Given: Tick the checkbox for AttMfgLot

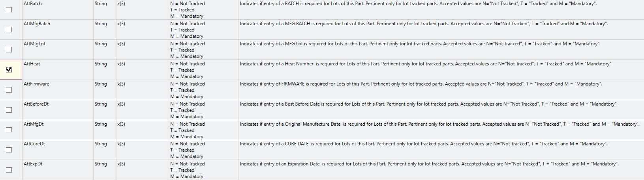Looking at the screenshot, I should [x=9, y=50].
